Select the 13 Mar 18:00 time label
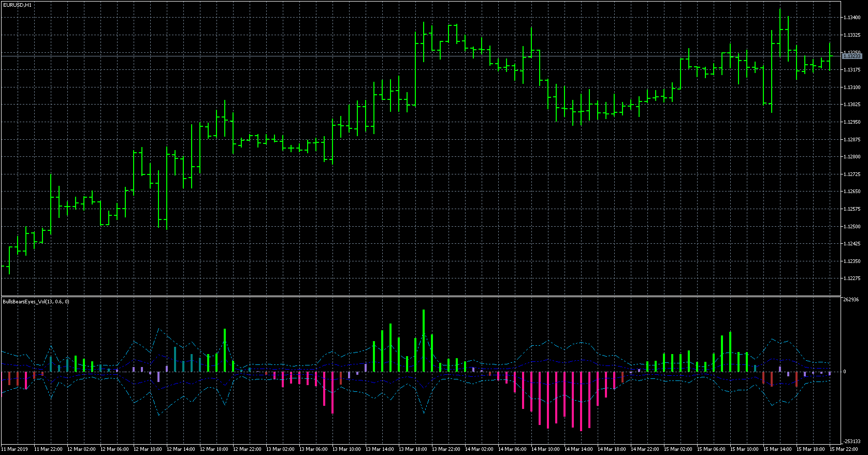 [413, 449]
